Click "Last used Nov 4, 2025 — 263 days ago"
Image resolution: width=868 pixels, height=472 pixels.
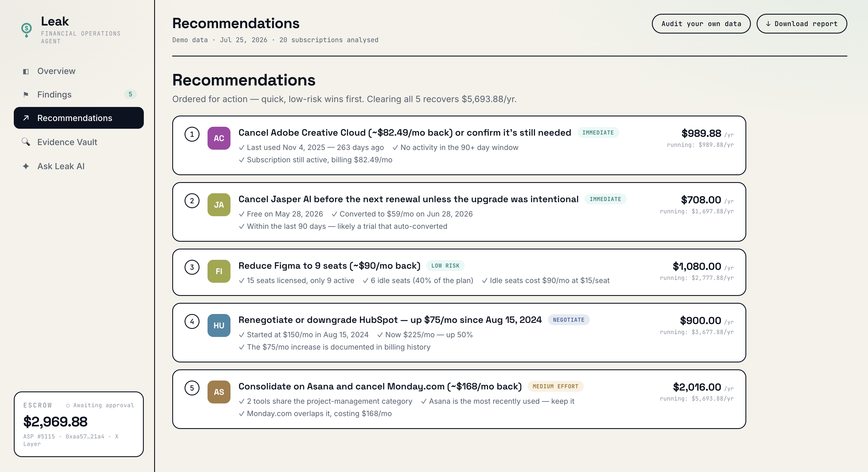[x=311, y=147]
